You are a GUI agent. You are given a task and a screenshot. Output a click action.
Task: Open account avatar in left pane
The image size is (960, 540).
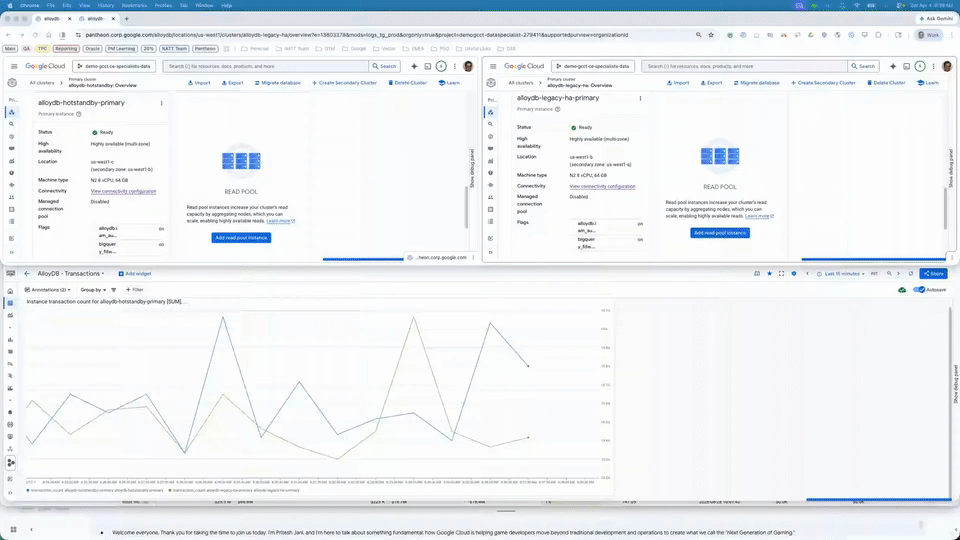468,66
